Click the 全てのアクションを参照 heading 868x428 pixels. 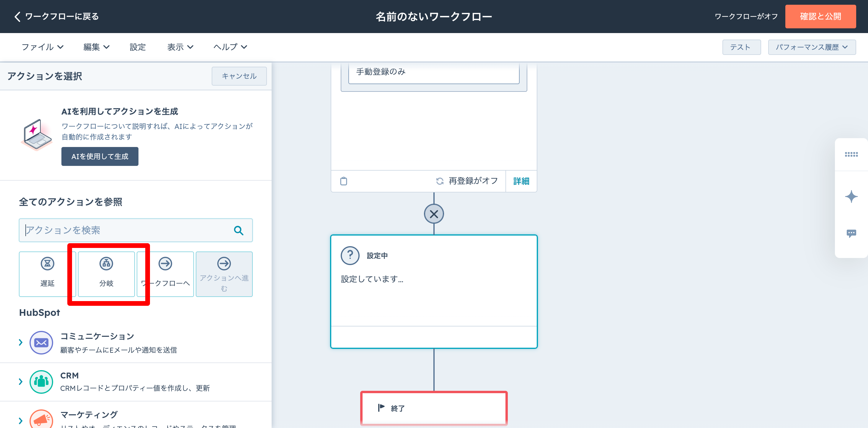click(71, 202)
